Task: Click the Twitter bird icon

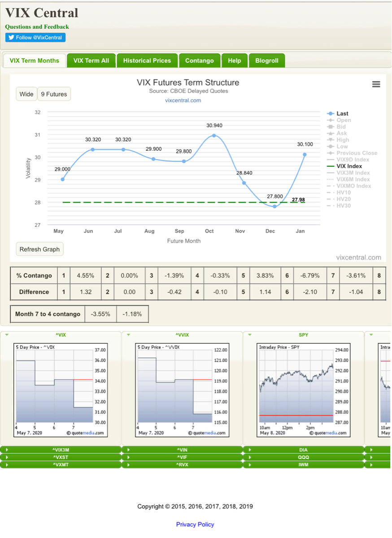Action: [11, 37]
